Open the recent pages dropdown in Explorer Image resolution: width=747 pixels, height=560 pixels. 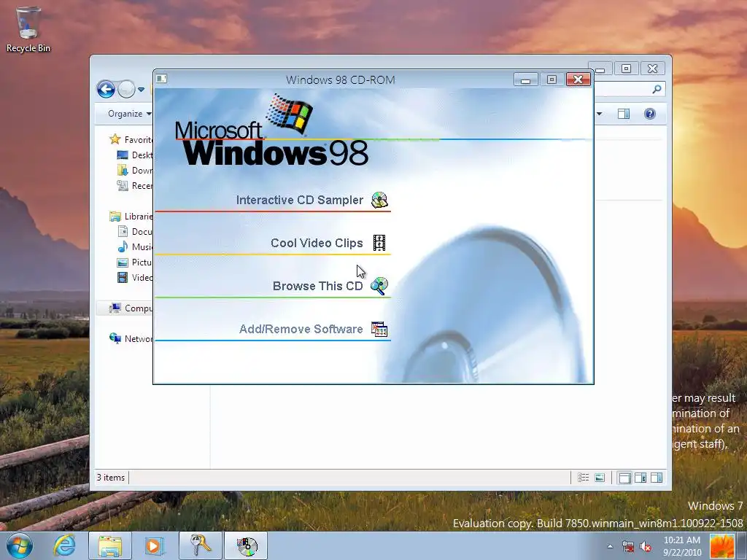pos(141,90)
